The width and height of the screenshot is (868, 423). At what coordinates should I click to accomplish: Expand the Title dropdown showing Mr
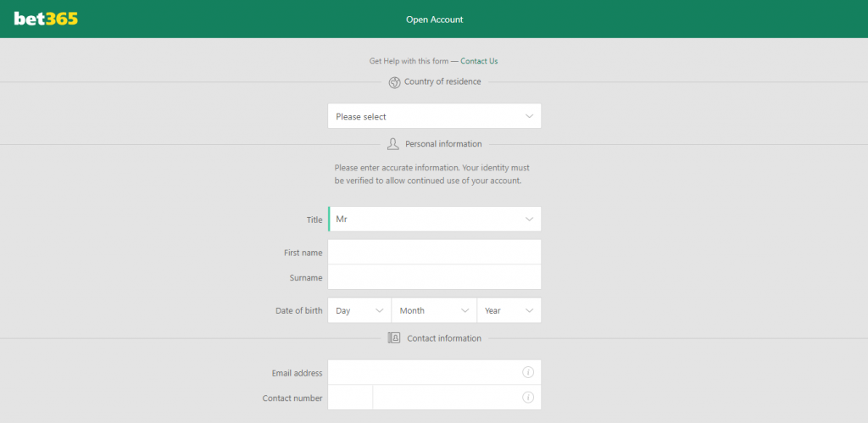(435, 220)
